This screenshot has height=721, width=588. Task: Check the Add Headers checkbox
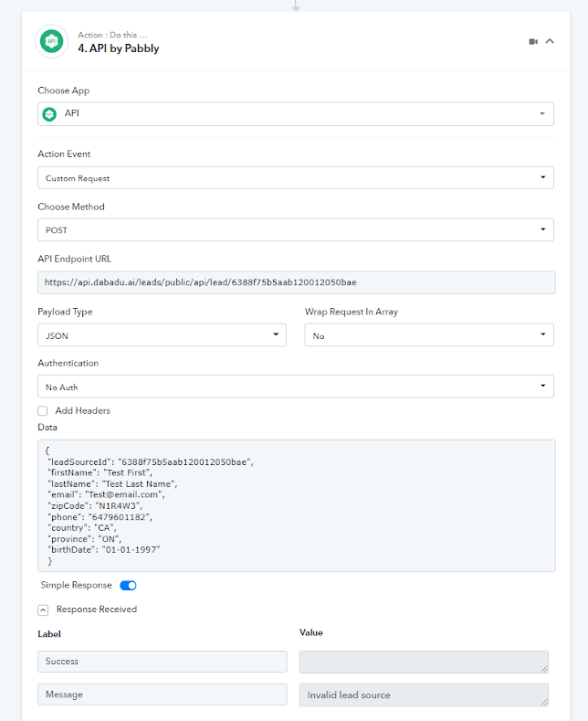pyautogui.click(x=43, y=410)
